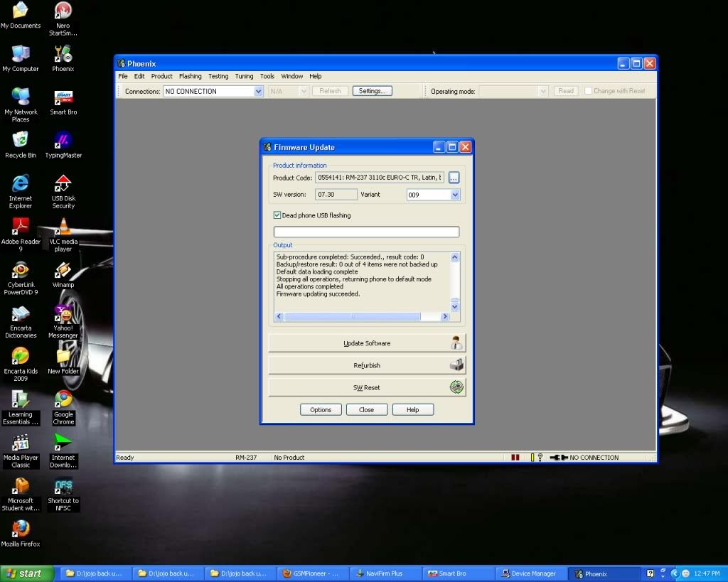Image resolution: width=728 pixels, height=582 pixels.
Task: Click the Read operating mode button
Action: 566,91
